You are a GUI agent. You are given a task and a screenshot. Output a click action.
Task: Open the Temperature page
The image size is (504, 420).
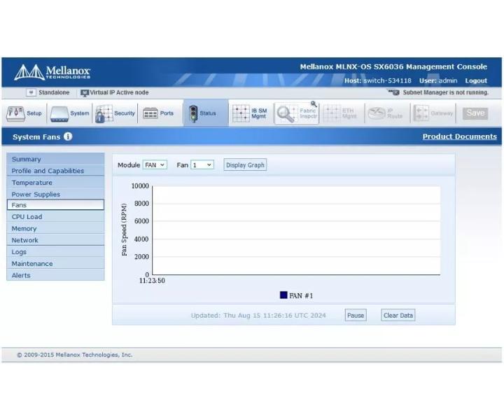click(55, 183)
